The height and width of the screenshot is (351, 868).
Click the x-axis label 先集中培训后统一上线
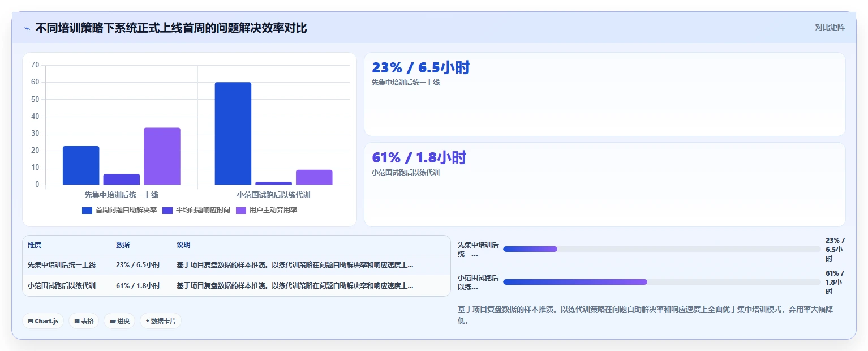click(x=122, y=195)
